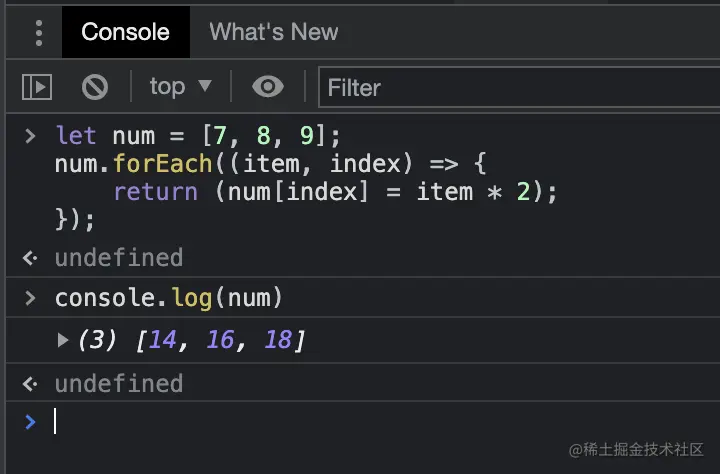Focus the Filter input field
Image resolution: width=720 pixels, height=474 pixels.
[x=515, y=88]
